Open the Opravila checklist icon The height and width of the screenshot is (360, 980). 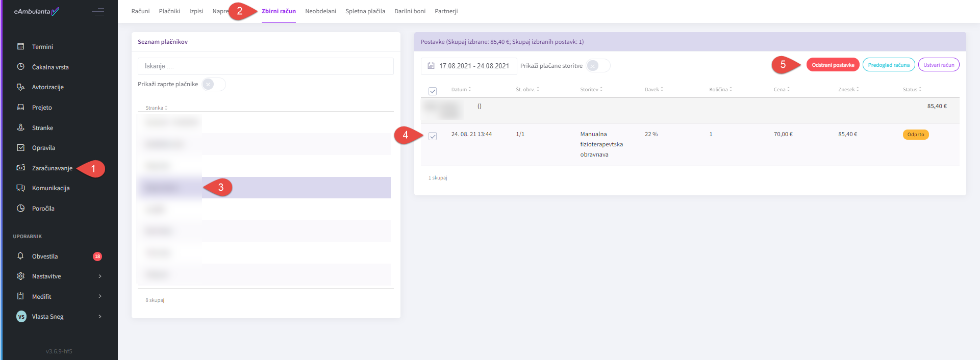pyautogui.click(x=21, y=148)
